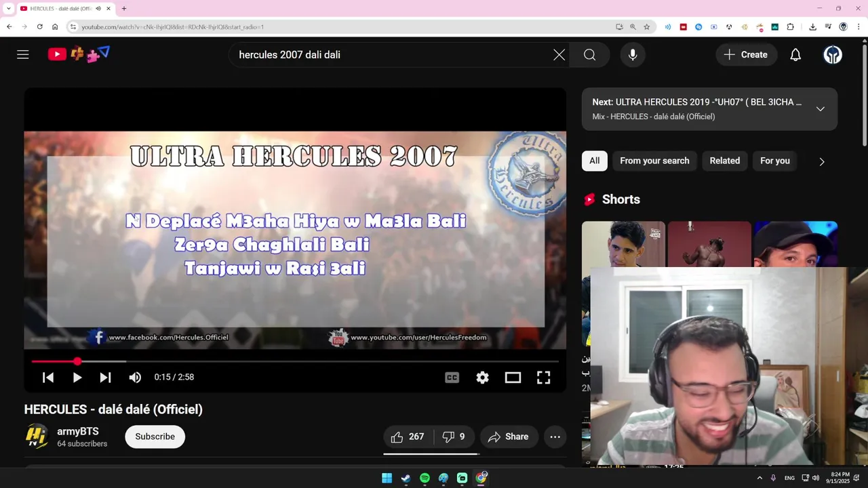The width and height of the screenshot is (868, 488).
Task: Install app icon in address bar
Action: 619,27
